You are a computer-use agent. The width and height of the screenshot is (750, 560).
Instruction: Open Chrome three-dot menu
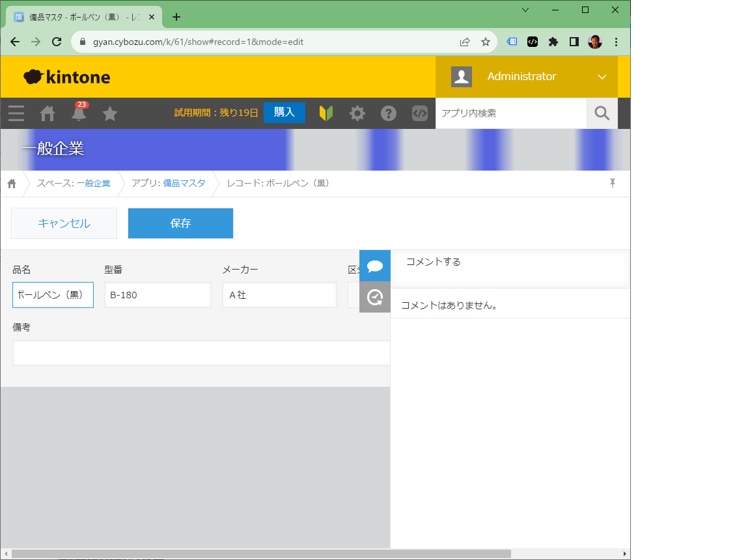(x=616, y=42)
